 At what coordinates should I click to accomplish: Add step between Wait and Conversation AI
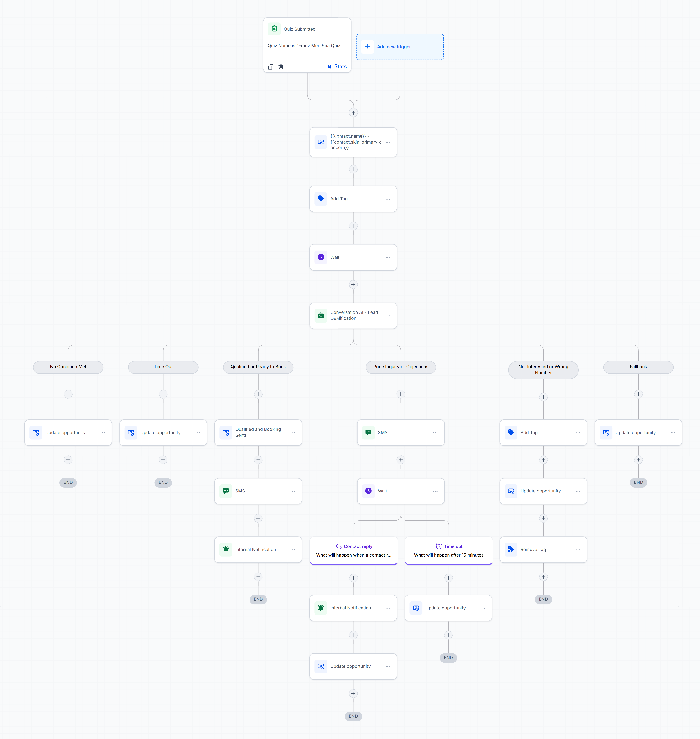click(353, 285)
